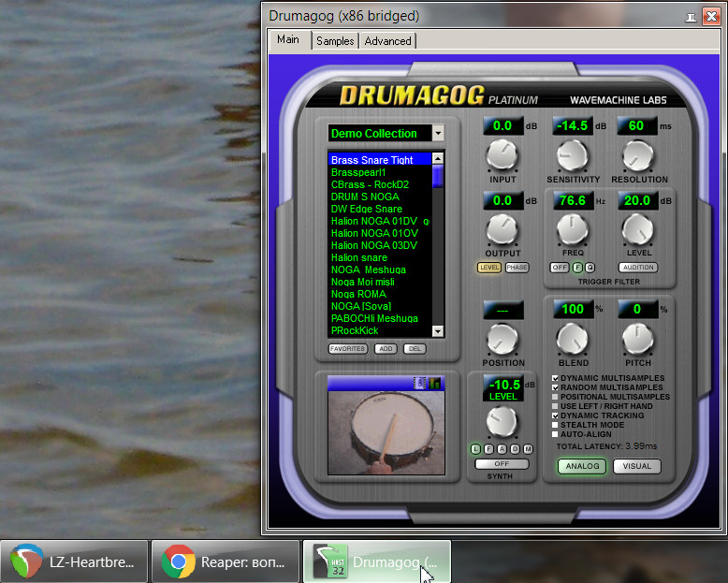Toggle Dynamic Multisamples checkbox
Viewport: 728px width, 583px height.
555,378
